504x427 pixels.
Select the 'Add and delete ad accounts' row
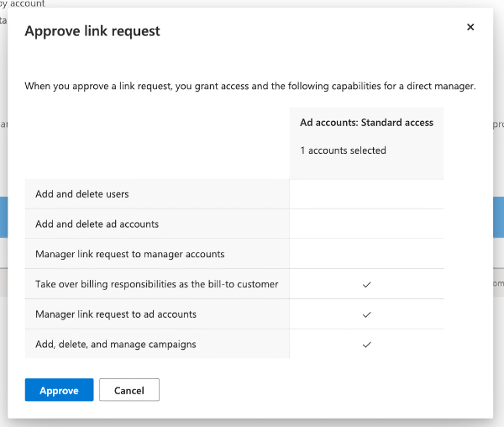point(97,224)
